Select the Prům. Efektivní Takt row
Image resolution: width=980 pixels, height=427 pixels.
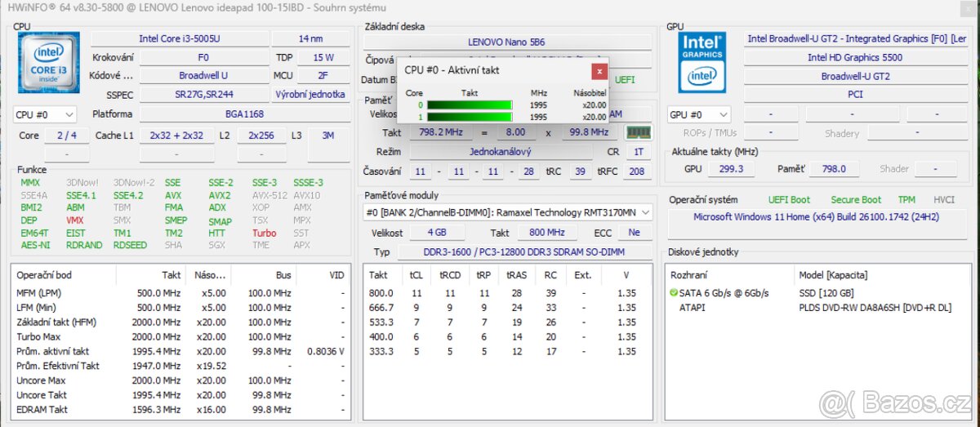click(180, 366)
